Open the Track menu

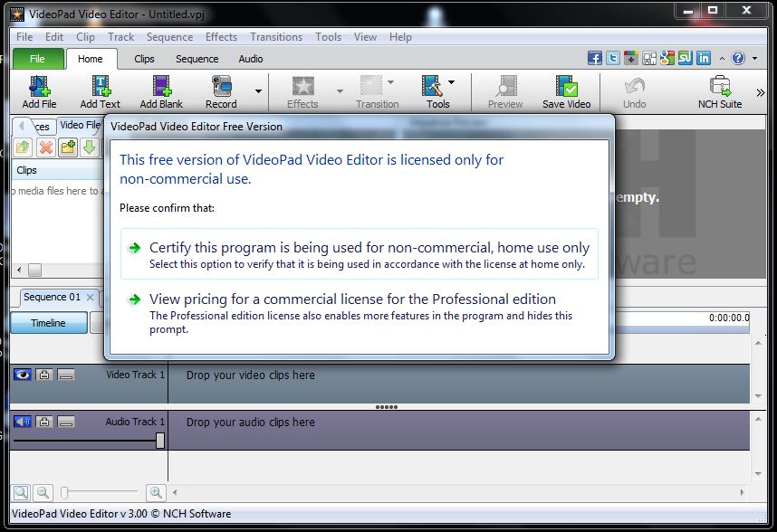[121, 36]
